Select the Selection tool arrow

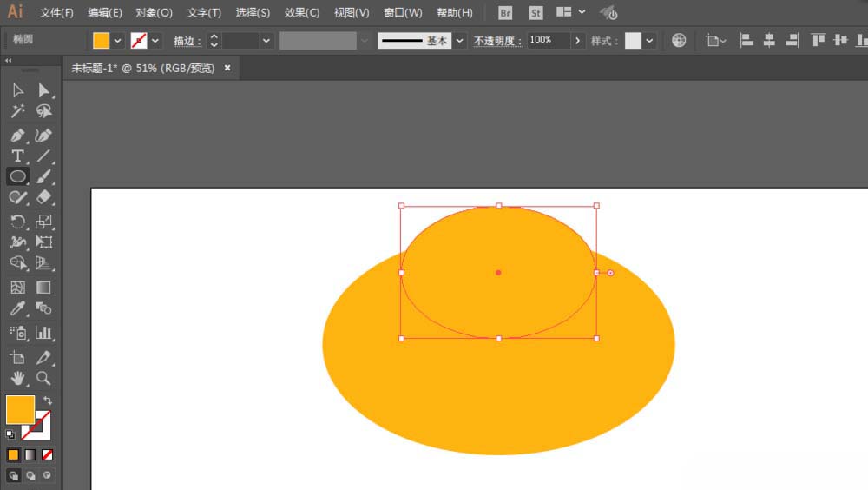(17, 90)
